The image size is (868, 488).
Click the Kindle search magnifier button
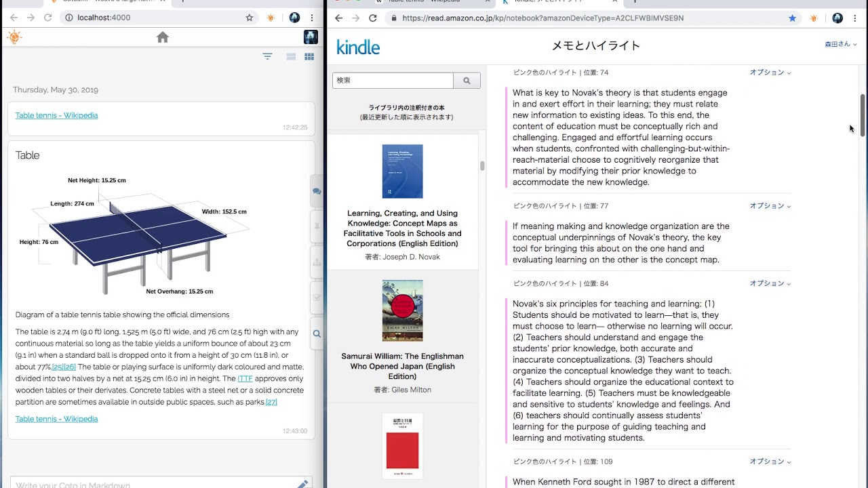(467, 81)
